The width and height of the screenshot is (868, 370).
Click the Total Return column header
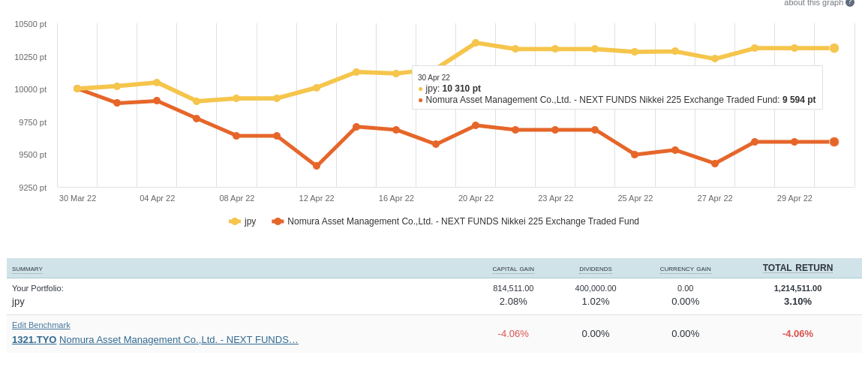point(797,268)
